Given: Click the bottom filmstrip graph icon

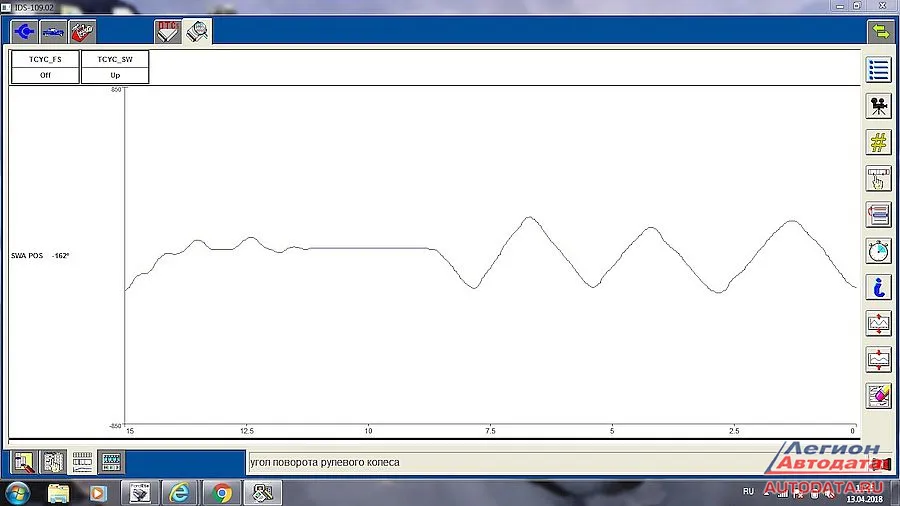Looking at the screenshot, I should pos(111,462).
